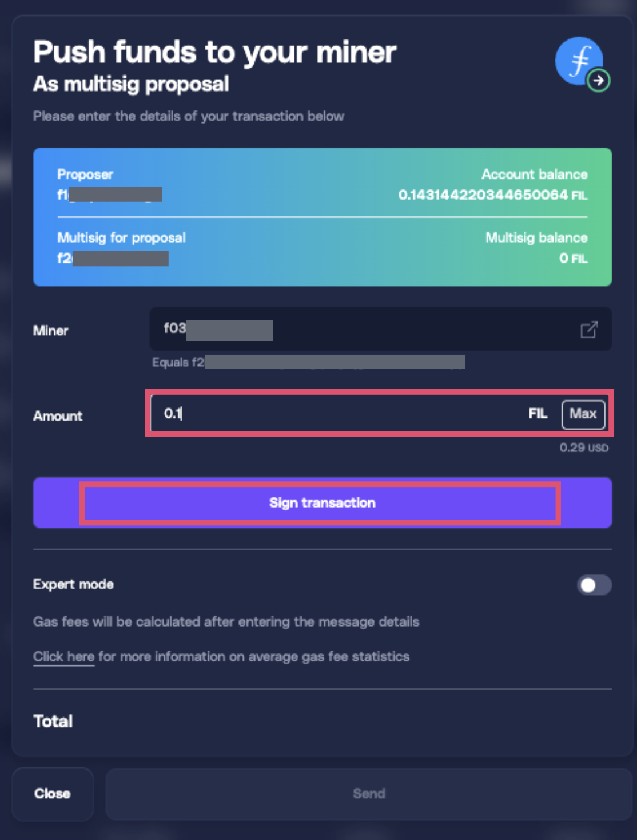Close the push funds dialog

click(x=52, y=794)
